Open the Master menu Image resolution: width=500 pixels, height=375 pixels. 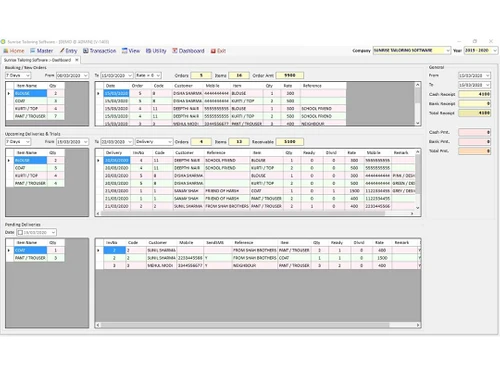click(42, 51)
